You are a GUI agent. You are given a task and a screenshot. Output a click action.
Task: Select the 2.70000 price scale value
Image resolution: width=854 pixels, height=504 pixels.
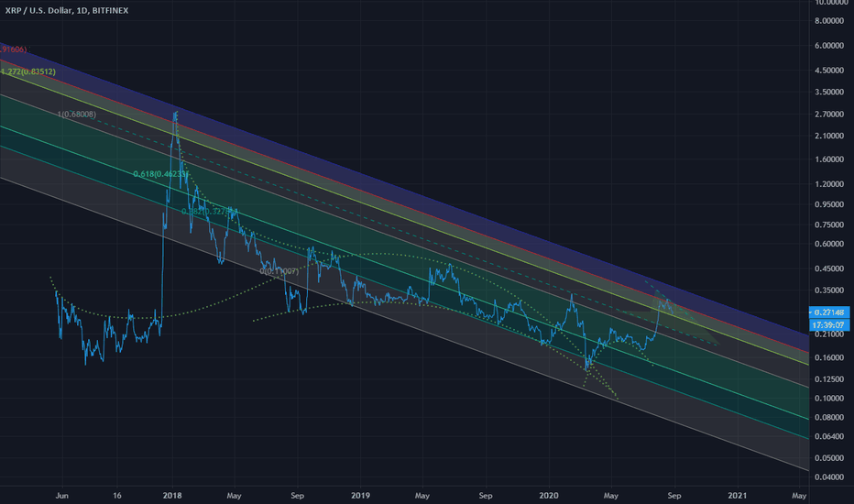point(829,115)
